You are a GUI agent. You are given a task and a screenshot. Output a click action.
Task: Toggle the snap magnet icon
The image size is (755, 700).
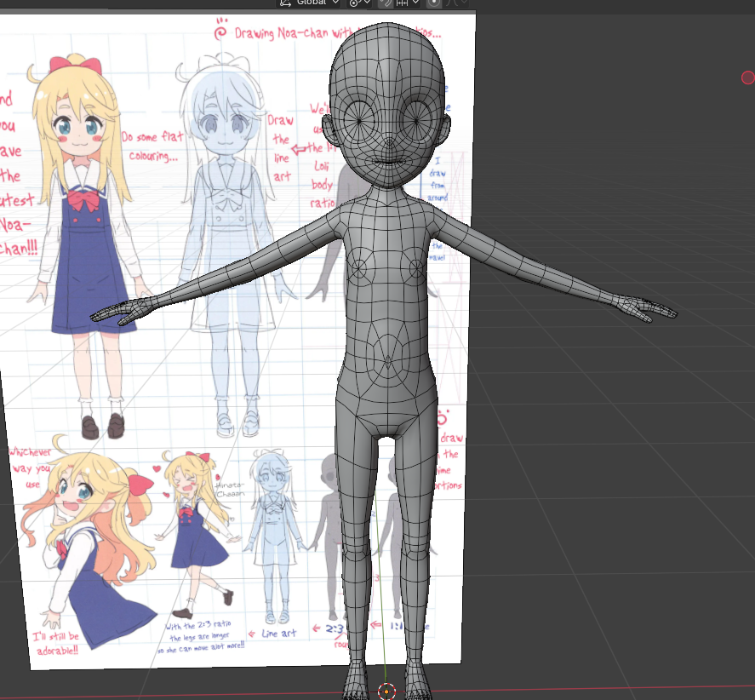pos(386,3)
